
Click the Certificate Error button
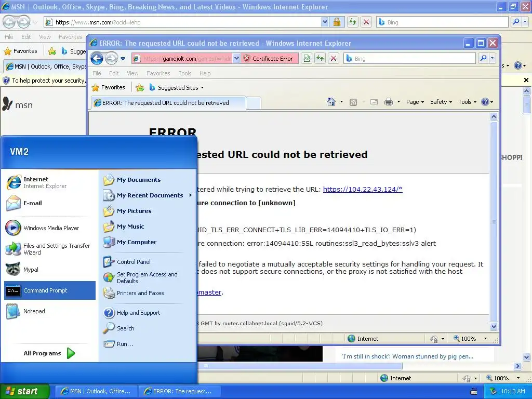point(270,58)
